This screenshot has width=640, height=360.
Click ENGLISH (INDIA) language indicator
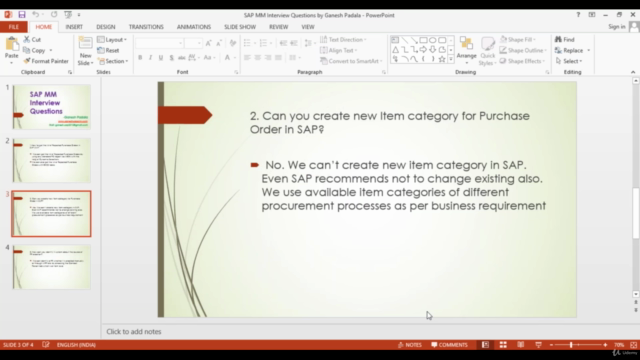(x=76, y=345)
